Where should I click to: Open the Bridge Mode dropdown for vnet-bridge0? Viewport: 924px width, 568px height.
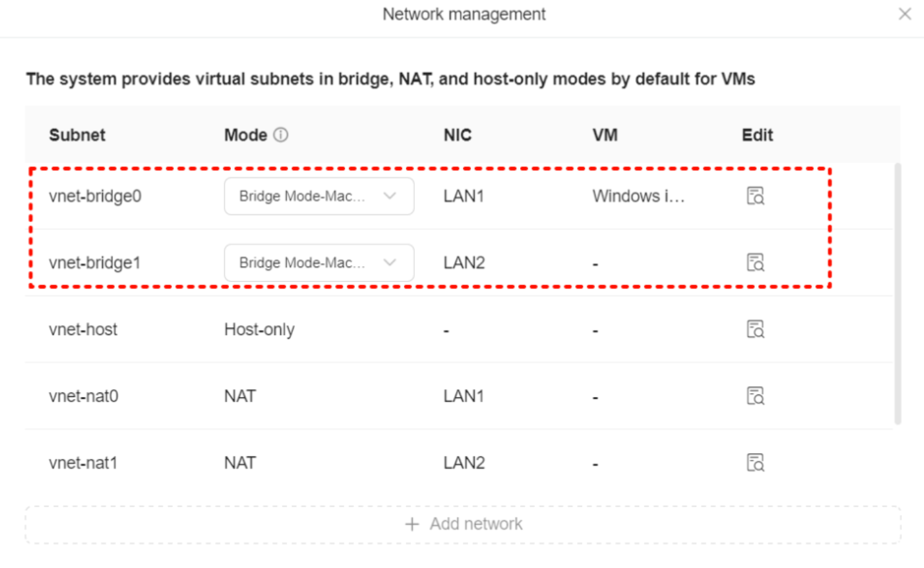coord(319,196)
